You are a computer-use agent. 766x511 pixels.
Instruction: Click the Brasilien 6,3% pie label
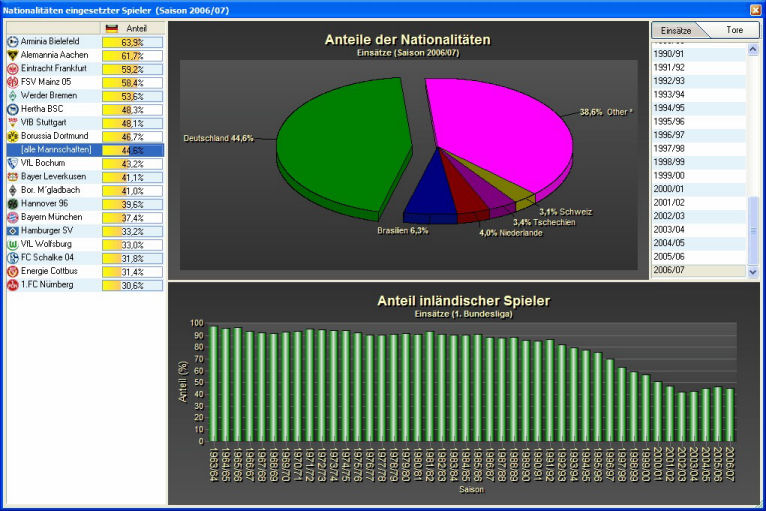pos(403,231)
